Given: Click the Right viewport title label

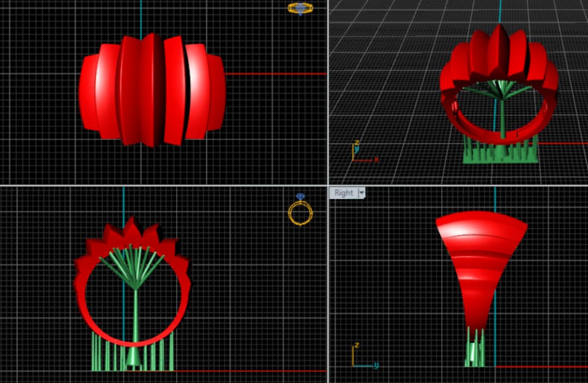Looking at the screenshot, I should coord(344,193).
